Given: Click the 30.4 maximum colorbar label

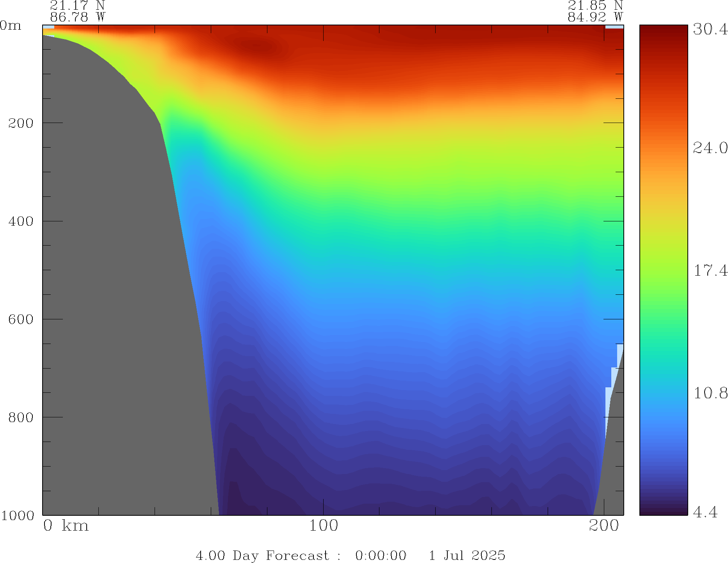Looking at the screenshot, I should click(x=710, y=29).
